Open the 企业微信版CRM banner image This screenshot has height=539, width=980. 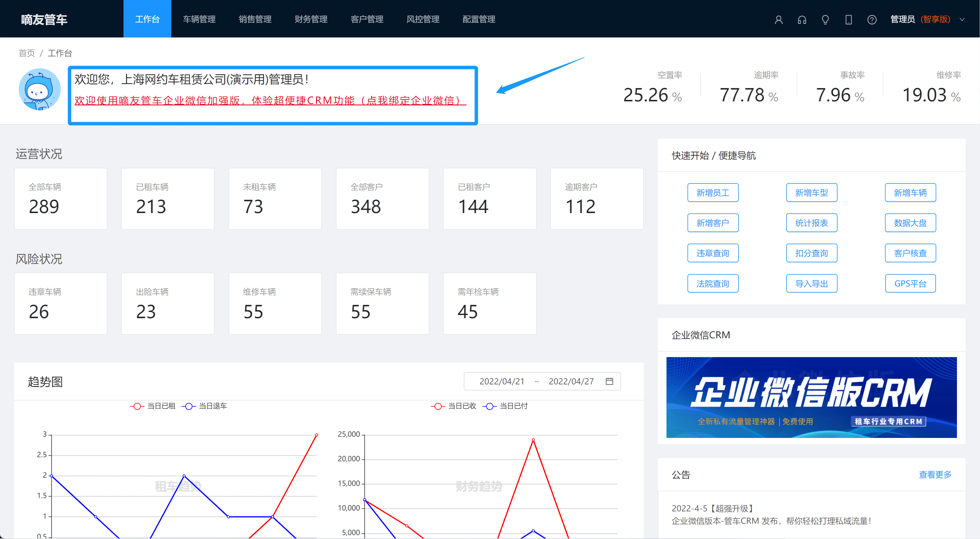pyautogui.click(x=811, y=397)
